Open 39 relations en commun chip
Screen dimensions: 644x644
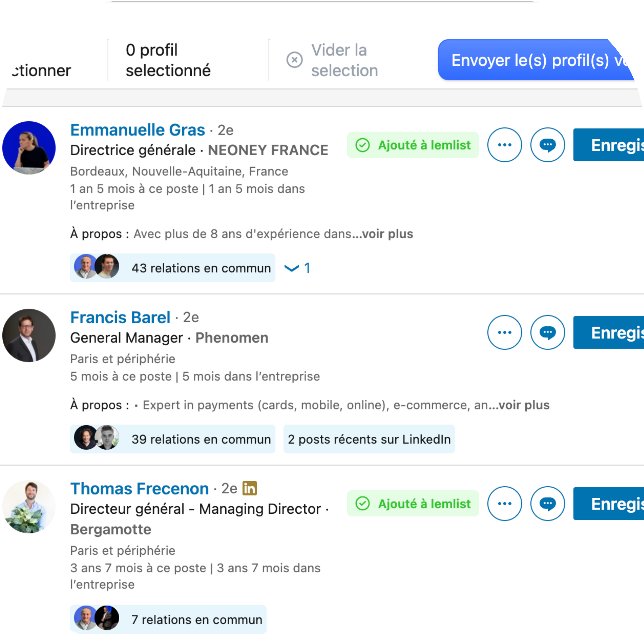coord(173,439)
